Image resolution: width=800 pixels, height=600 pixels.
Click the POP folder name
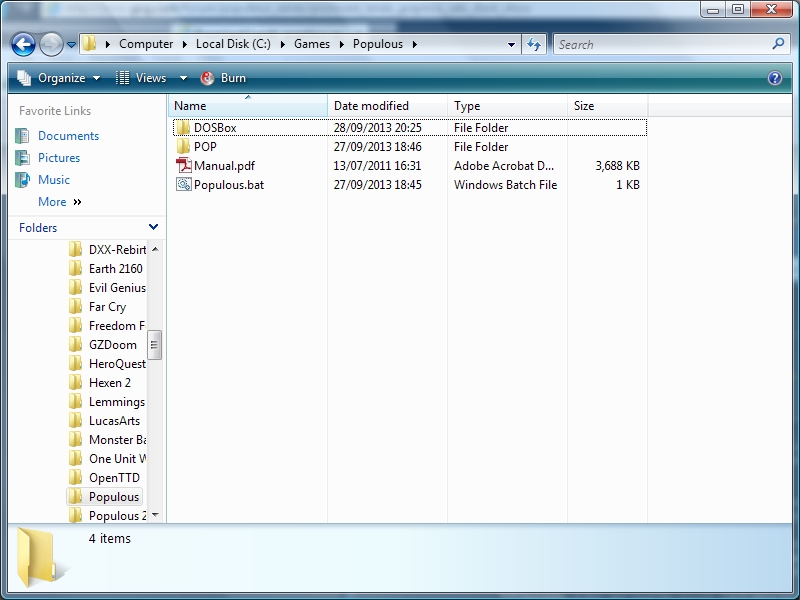[x=205, y=147]
